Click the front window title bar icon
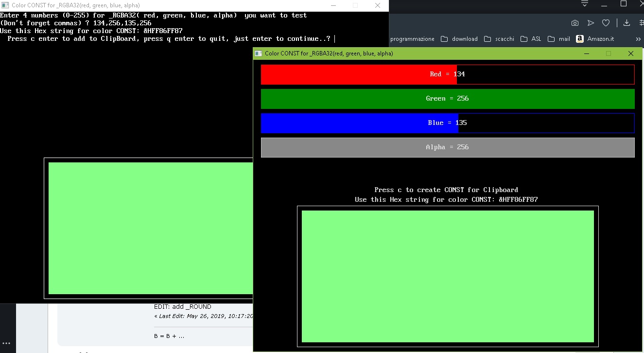This screenshot has width=644, height=353. click(259, 53)
